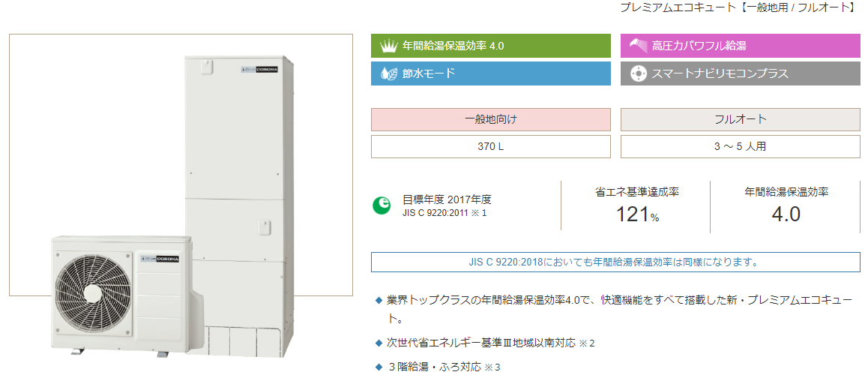Click the 370 L capacity box
Viewport: 868px width, 390px height.
(x=490, y=147)
